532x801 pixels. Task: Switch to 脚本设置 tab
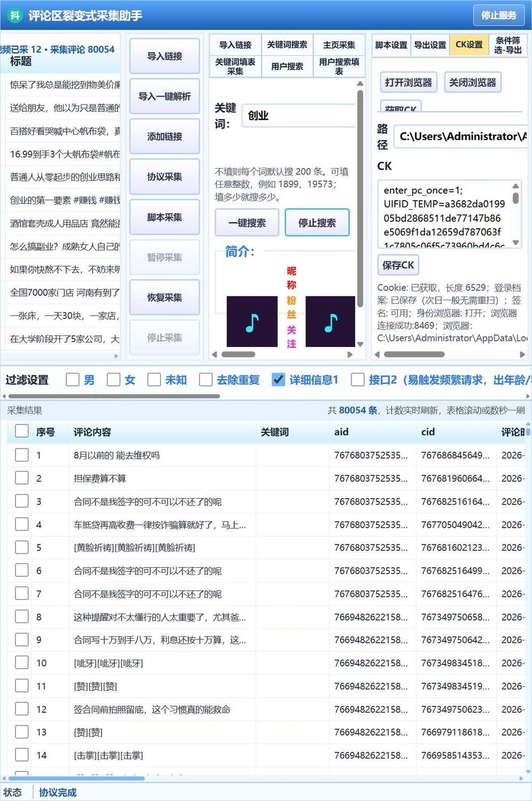pyautogui.click(x=391, y=45)
